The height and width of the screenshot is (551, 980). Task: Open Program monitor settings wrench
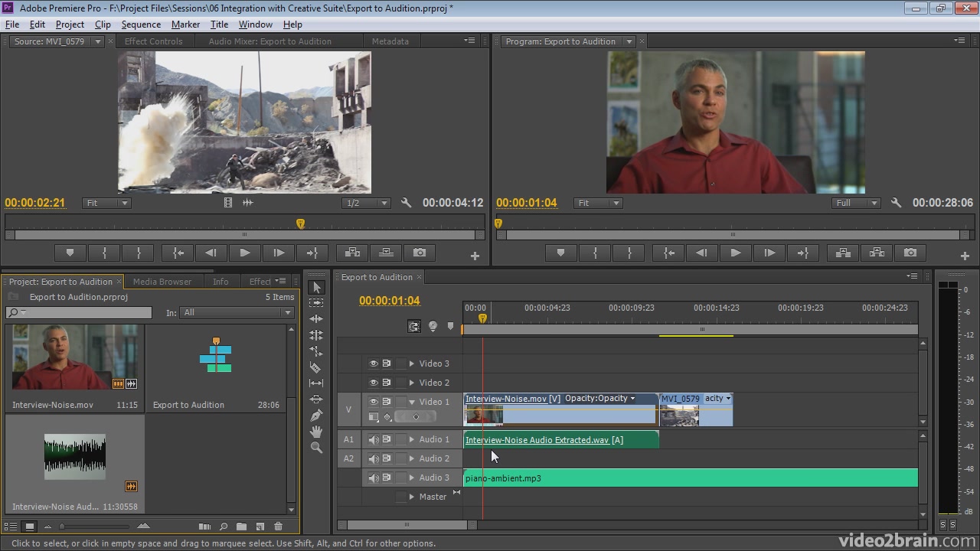coord(897,203)
